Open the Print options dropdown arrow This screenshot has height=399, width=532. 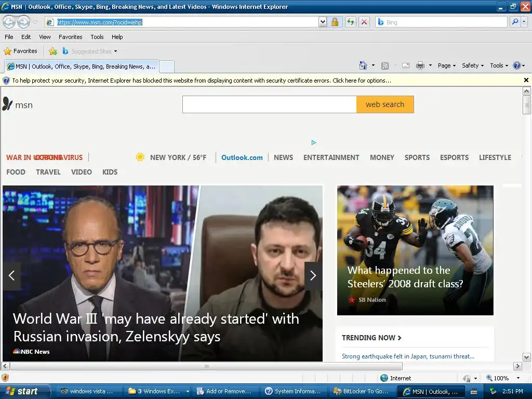430,65
